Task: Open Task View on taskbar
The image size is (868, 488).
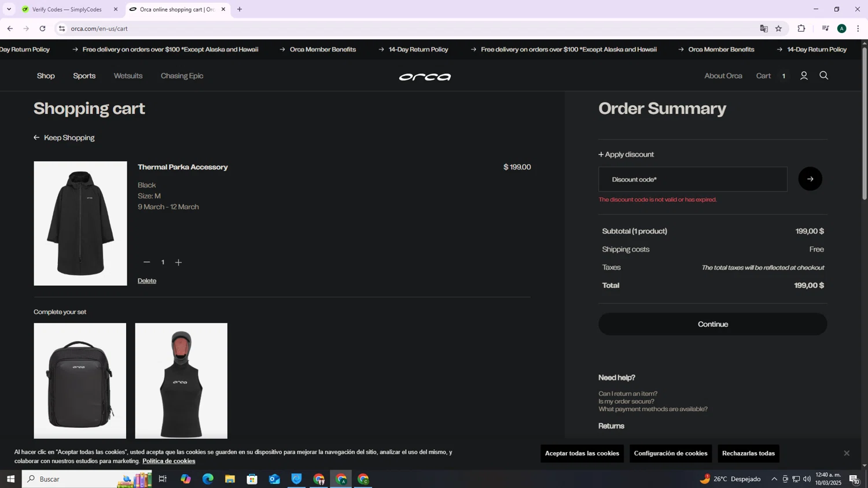Action: (x=163, y=479)
